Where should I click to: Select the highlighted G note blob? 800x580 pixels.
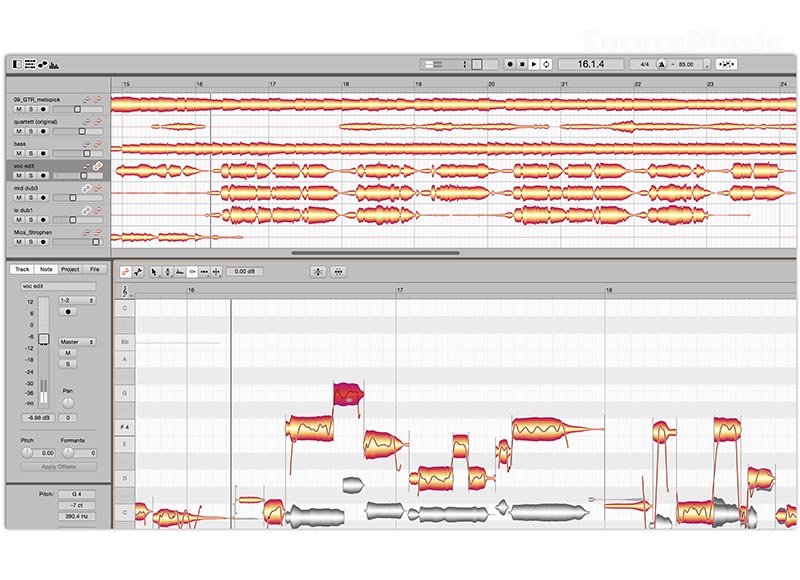(348, 394)
